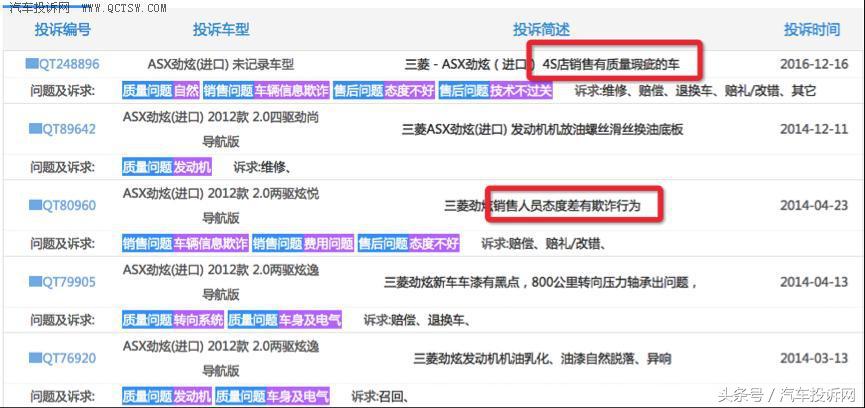The image size is (865, 408).
Task: Click the date 2014-03-13
Action: [x=814, y=359]
